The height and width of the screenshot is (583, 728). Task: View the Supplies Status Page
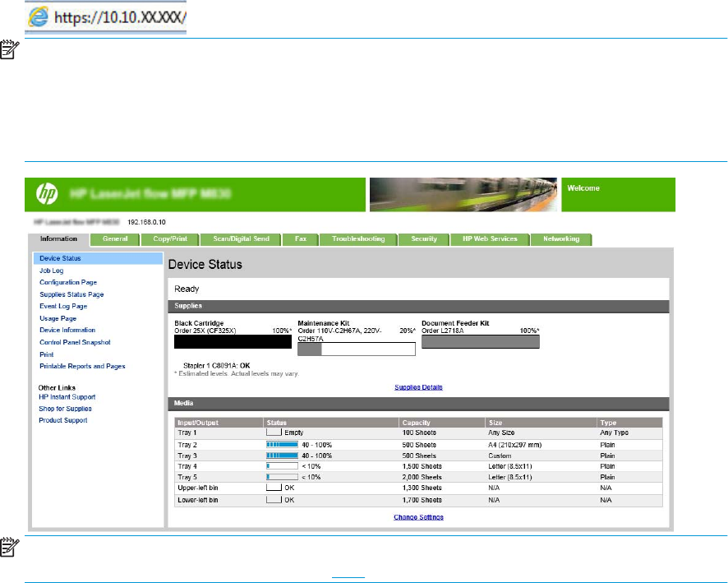coord(71,294)
